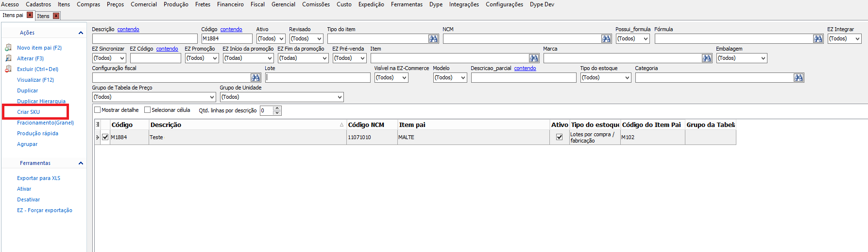868x252 pixels.
Task: Focus the Lote input field
Action: 318,77
